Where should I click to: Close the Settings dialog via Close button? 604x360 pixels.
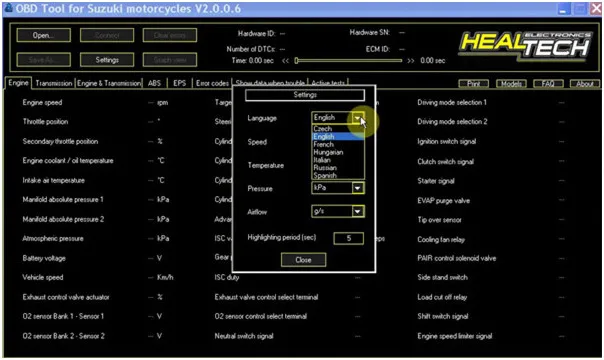(304, 260)
